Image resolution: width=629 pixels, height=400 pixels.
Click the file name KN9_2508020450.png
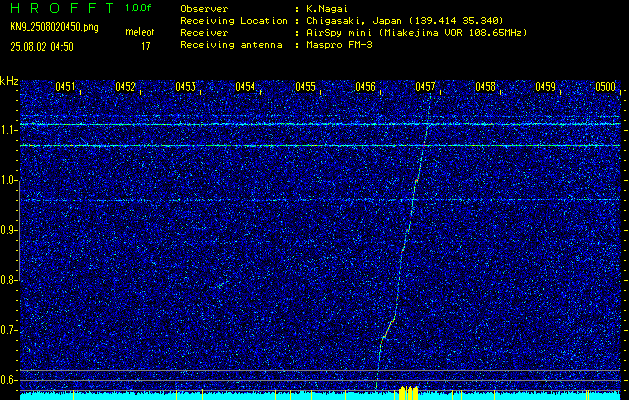coord(54,27)
